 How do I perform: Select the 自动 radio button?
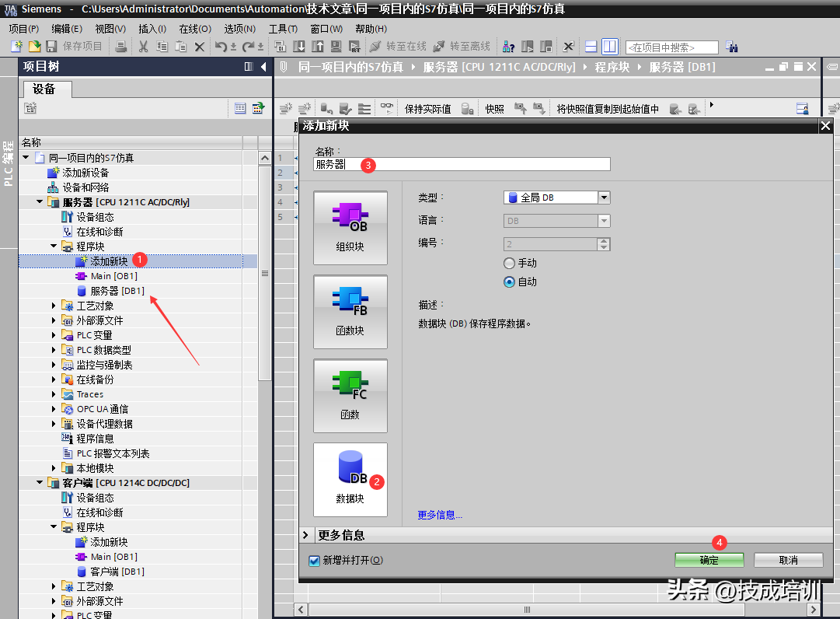[x=509, y=282]
